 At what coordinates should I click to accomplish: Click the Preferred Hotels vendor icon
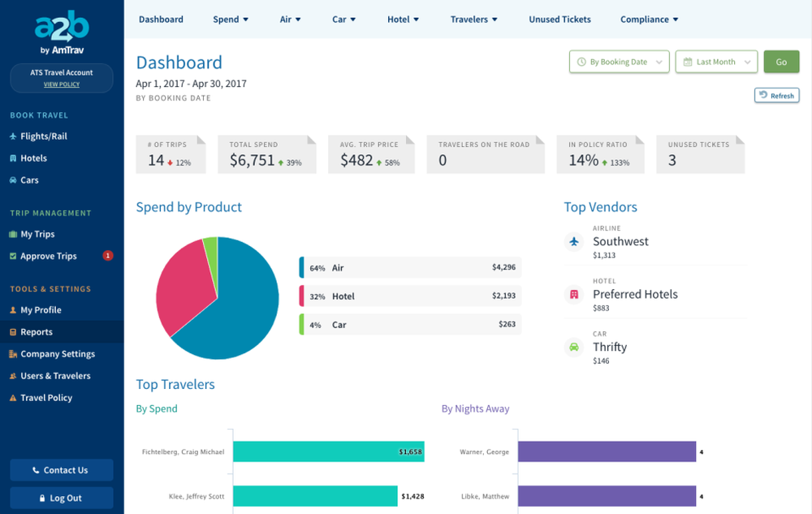click(x=574, y=295)
